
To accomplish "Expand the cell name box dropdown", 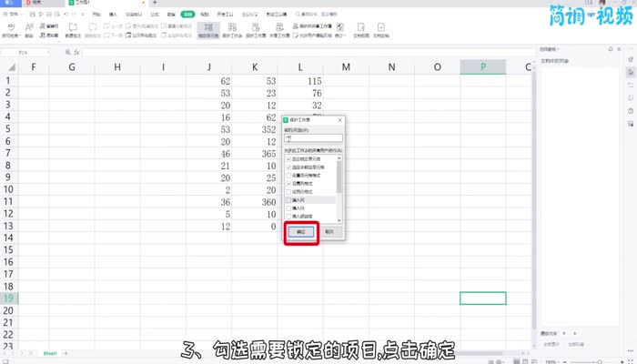I will coord(48,53).
